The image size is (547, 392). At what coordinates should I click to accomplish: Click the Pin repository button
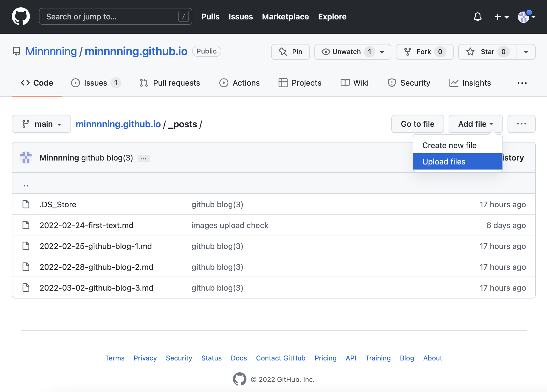pos(290,52)
